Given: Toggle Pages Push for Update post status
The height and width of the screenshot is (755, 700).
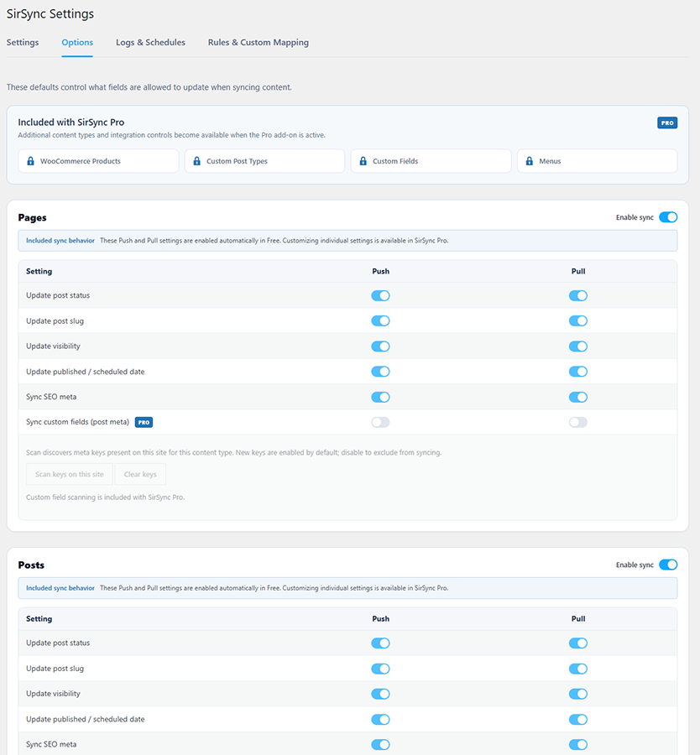Looking at the screenshot, I should click(380, 295).
